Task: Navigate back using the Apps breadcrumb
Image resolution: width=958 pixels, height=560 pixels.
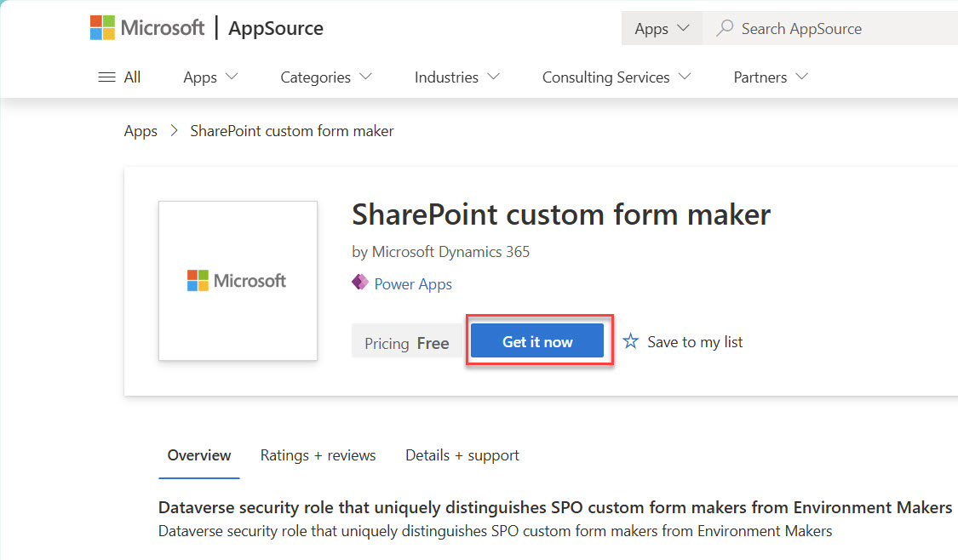Action: pos(141,130)
